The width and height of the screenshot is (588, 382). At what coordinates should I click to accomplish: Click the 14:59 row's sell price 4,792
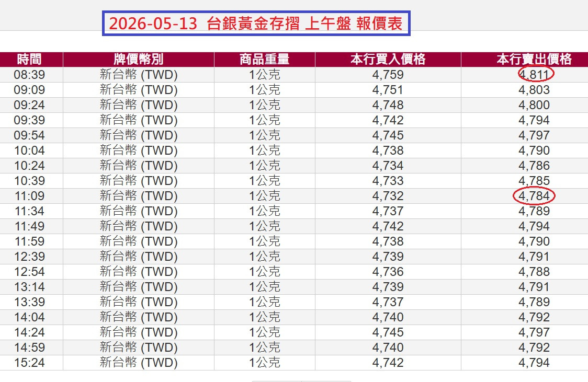pyautogui.click(x=534, y=348)
